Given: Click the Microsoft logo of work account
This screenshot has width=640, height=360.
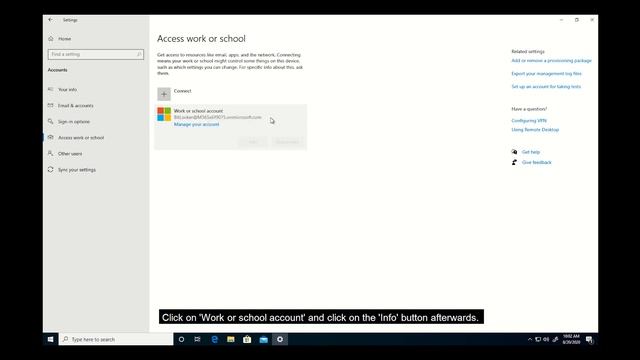Looking at the screenshot, I should pos(164,114).
